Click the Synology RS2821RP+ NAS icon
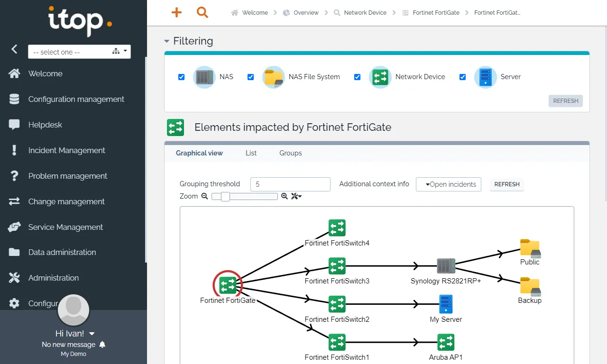The height and width of the screenshot is (364, 607). [x=446, y=266]
